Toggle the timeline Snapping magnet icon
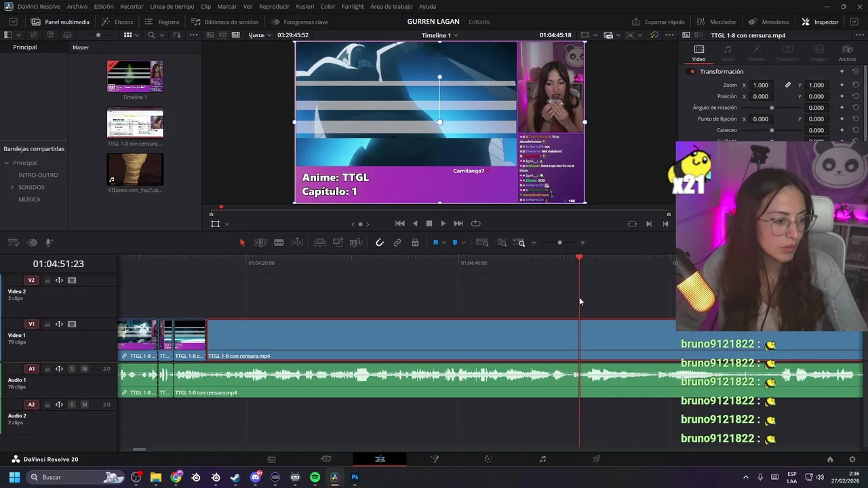 (380, 243)
